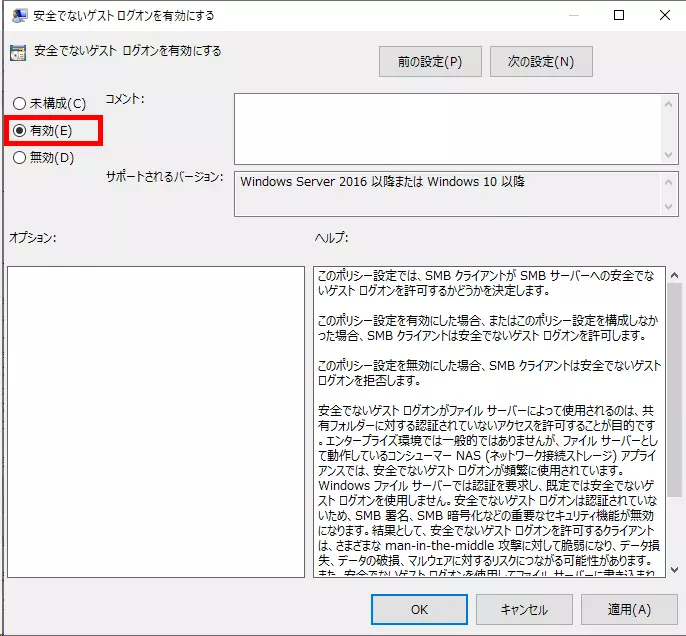This screenshot has width=686, height=636.
Task: Click the supported version box scroll up arrow
Action: click(668, 182)
